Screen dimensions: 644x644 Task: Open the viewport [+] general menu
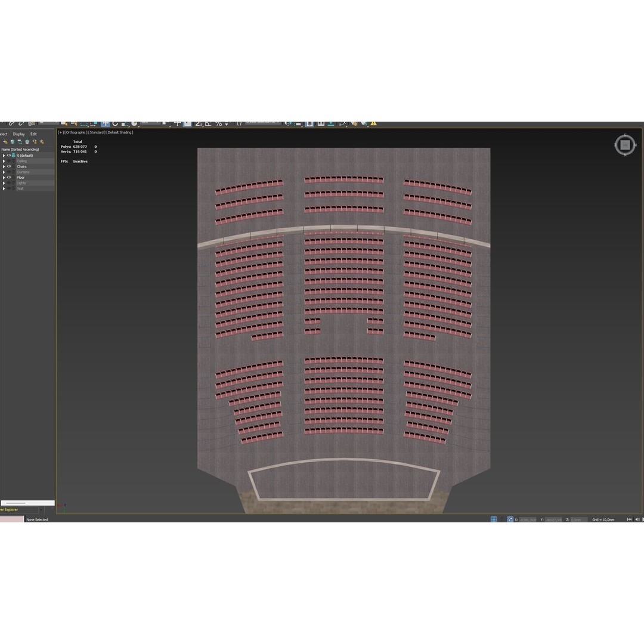[60, 132]
